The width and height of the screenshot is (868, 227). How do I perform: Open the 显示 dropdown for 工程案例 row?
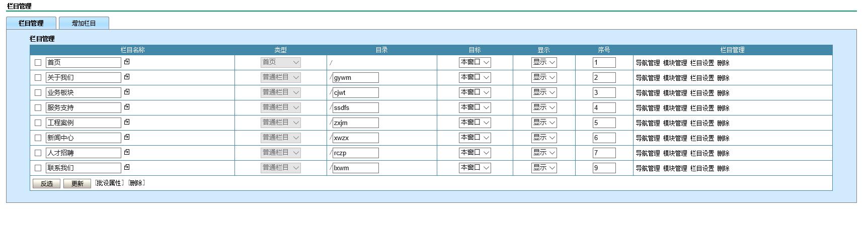point(544,123)
